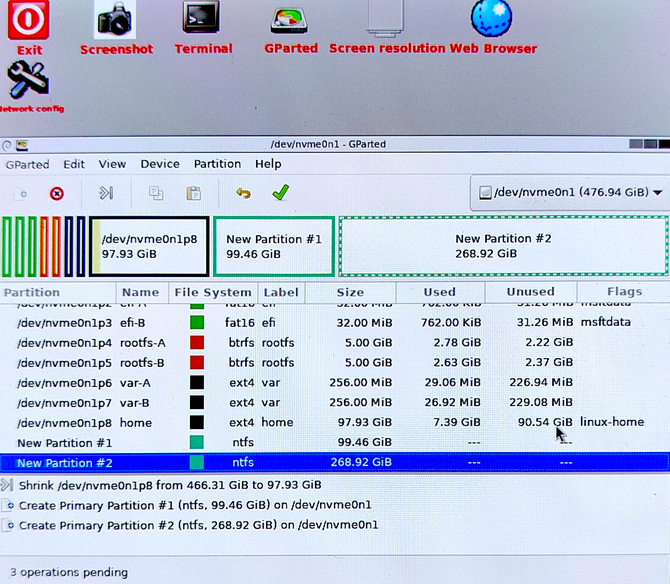Open the Partition menu
The height and width of the screenshot is (584, 670).
[x=217, y=164]
